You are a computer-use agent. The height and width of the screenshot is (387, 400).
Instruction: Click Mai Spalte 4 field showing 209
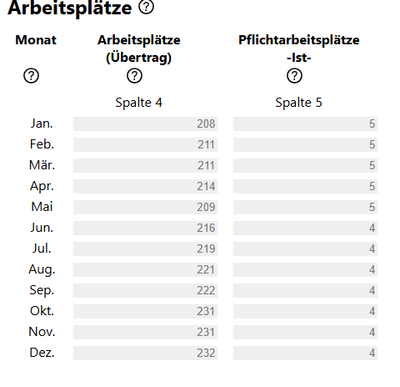click(145, 207)
